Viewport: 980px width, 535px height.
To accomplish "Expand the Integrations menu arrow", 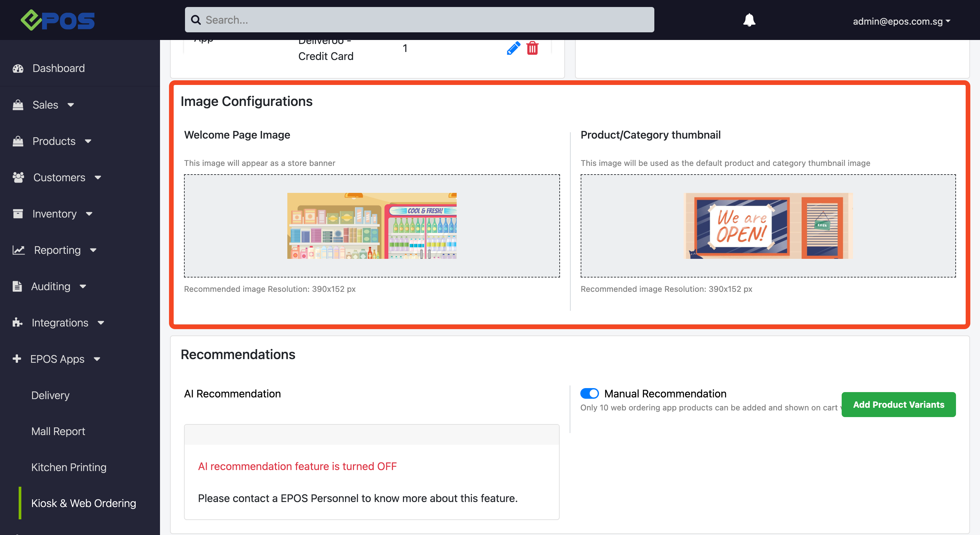I will 101,323.
